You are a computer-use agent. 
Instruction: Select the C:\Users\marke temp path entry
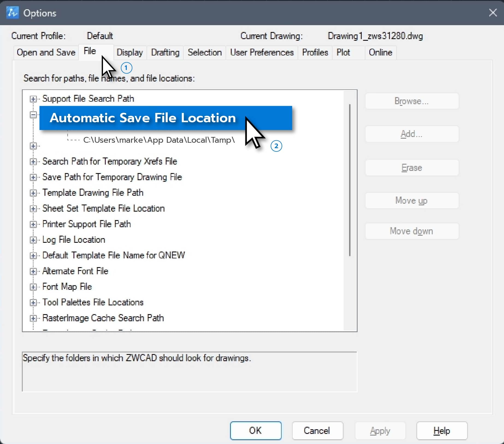pos(159,140)
